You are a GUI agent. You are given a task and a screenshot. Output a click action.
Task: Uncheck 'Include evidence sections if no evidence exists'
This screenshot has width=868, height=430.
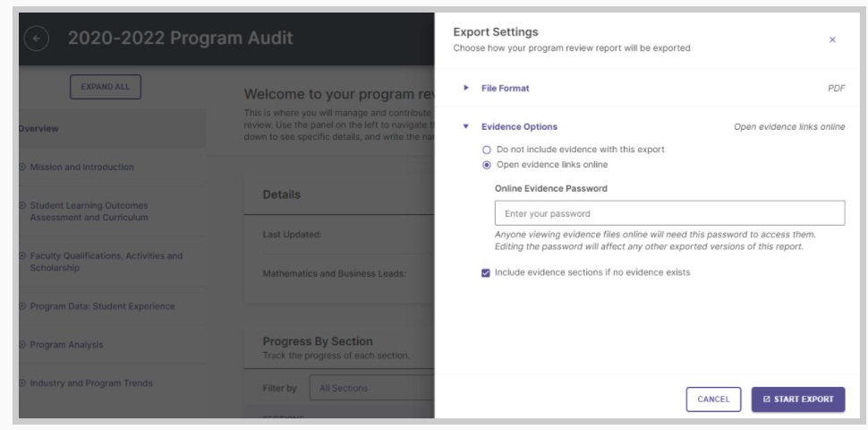pyautogui.click(x=486, y=272)
